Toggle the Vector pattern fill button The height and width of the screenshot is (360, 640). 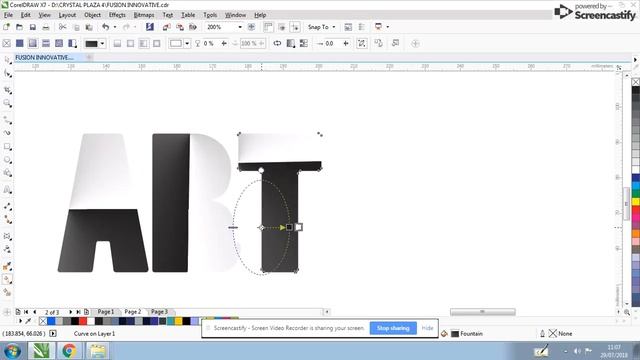pos(46,43)
